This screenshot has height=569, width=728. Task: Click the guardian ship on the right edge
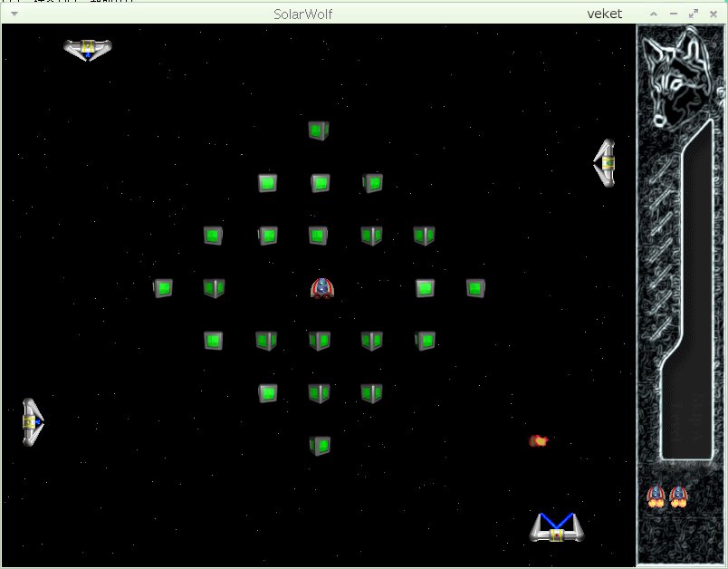coord(605,163)
